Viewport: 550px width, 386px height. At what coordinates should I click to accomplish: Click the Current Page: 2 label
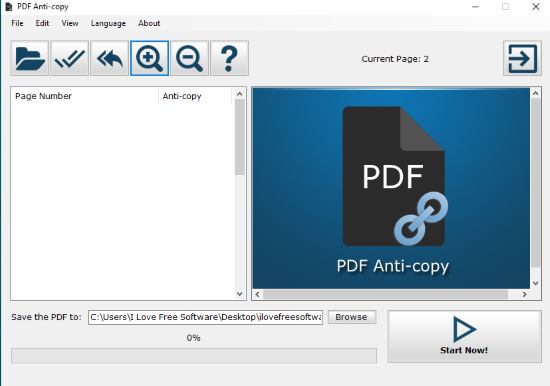395,59
